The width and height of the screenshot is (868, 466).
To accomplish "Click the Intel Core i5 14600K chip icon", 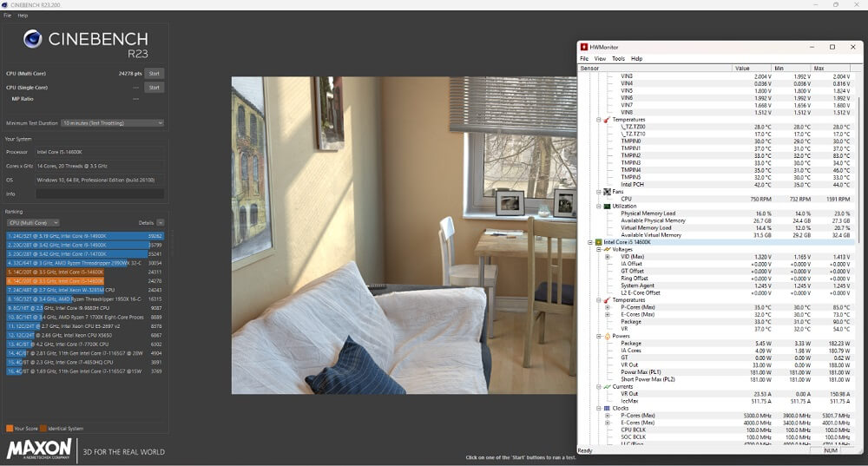I will tap(598, 242).
